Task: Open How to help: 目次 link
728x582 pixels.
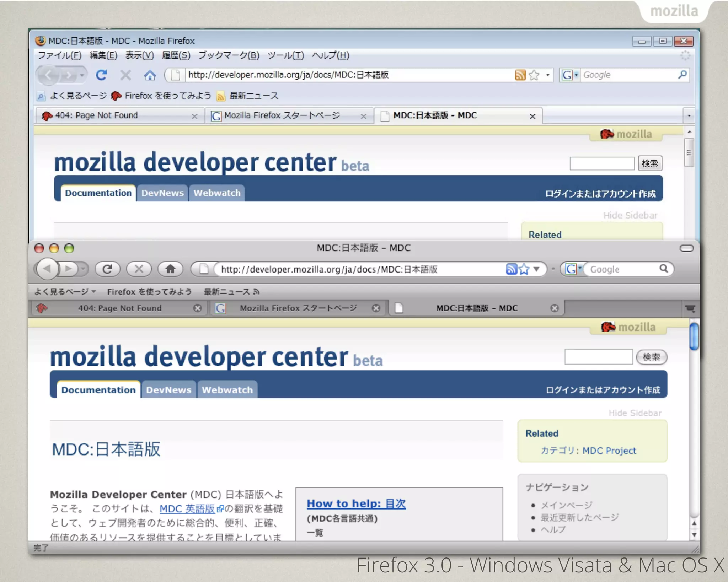Action: coord(356,503)
